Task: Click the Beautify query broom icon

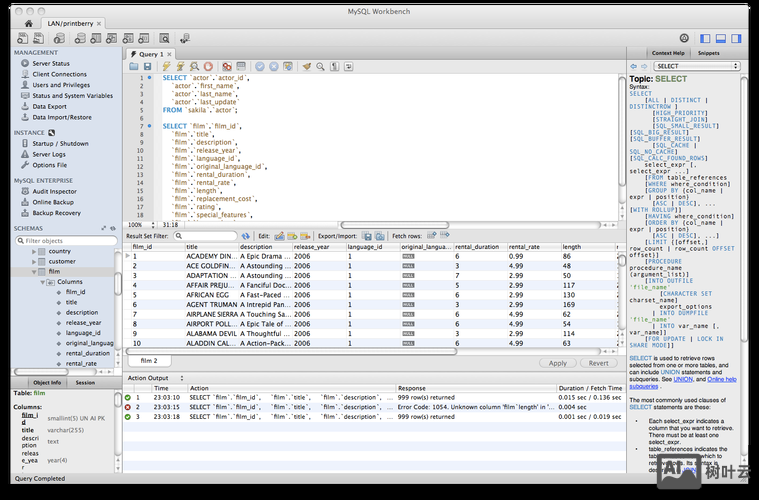Action: point(307,66)
